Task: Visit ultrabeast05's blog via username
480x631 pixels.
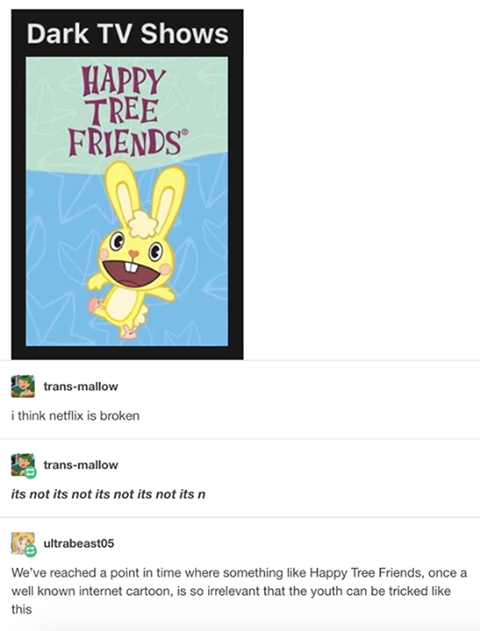Action: point(79,543)
